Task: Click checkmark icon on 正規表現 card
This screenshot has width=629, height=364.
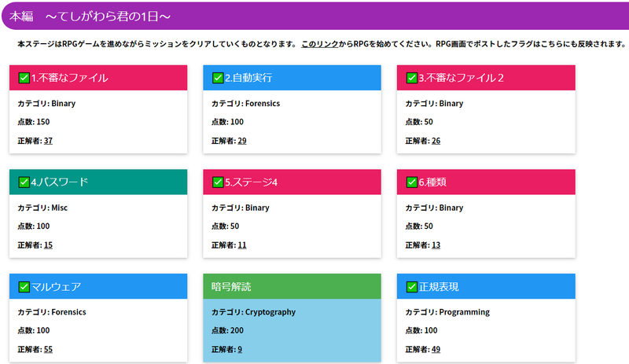Action: pos(412,286)
